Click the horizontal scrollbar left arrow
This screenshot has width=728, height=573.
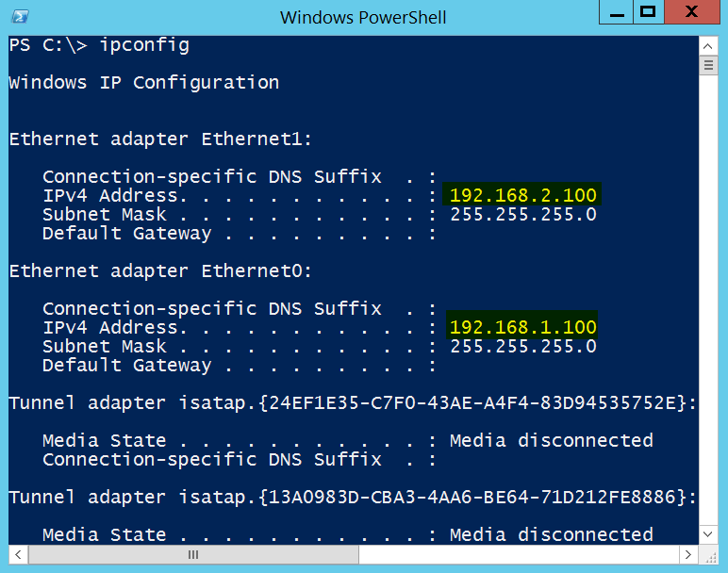[15, 554]
